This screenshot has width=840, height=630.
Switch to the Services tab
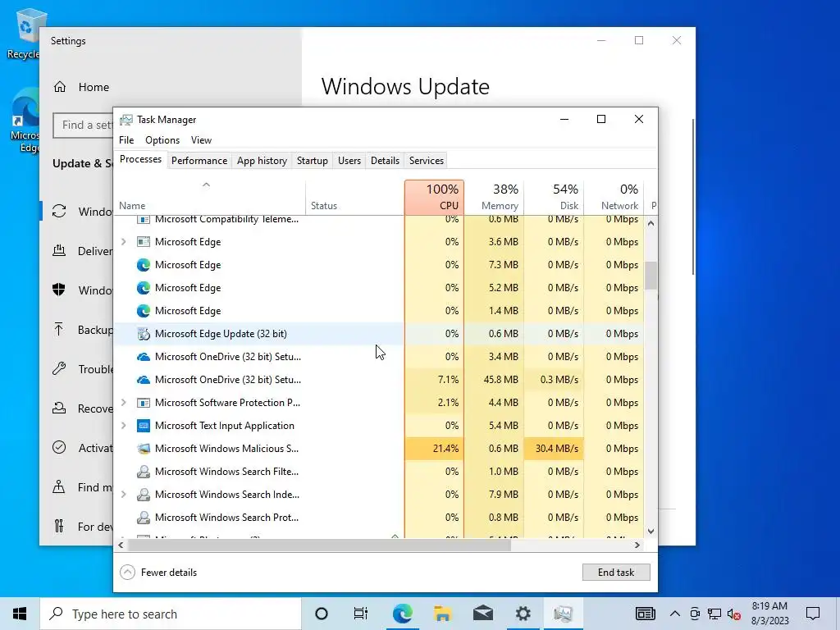(x=427, y=161)
